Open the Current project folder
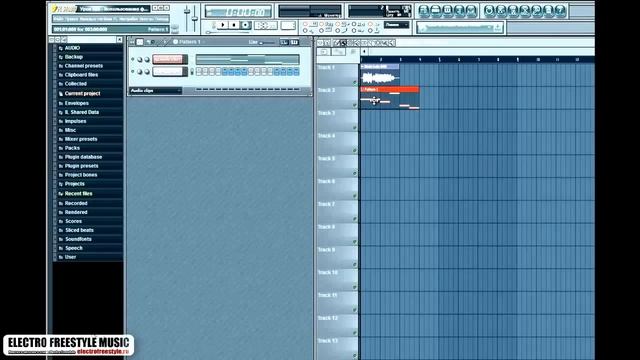 (x=82, y=93)
